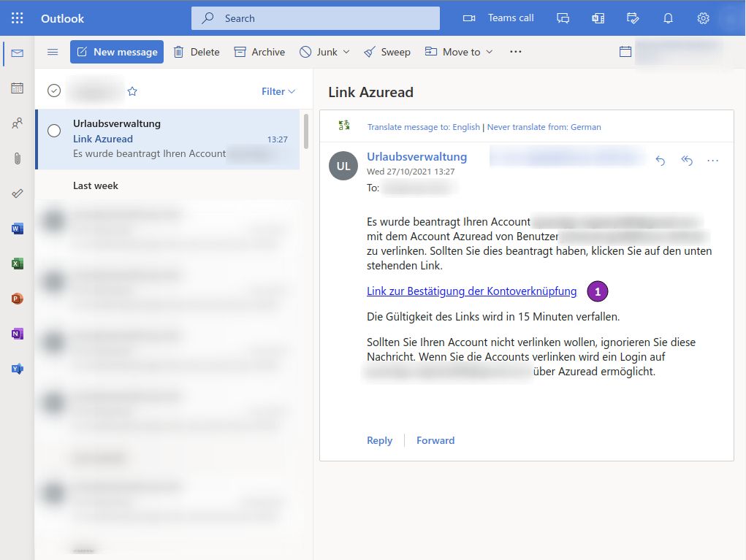Open the Files paperclip icon in sidebar
The height and width of the screenshot is (560, 746).
click(18, 158)
